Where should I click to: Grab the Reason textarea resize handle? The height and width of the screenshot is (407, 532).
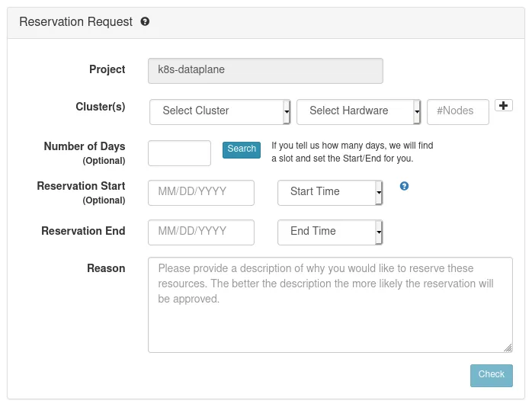point(508,348)
